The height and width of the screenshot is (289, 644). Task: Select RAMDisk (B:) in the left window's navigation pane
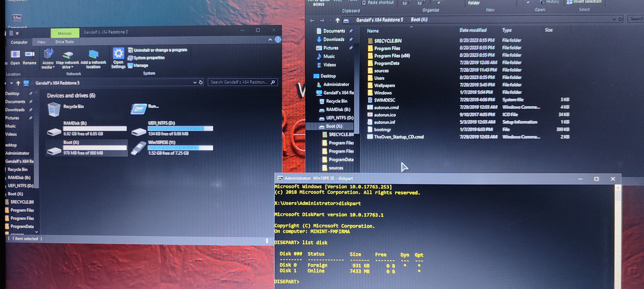point(19,178)
